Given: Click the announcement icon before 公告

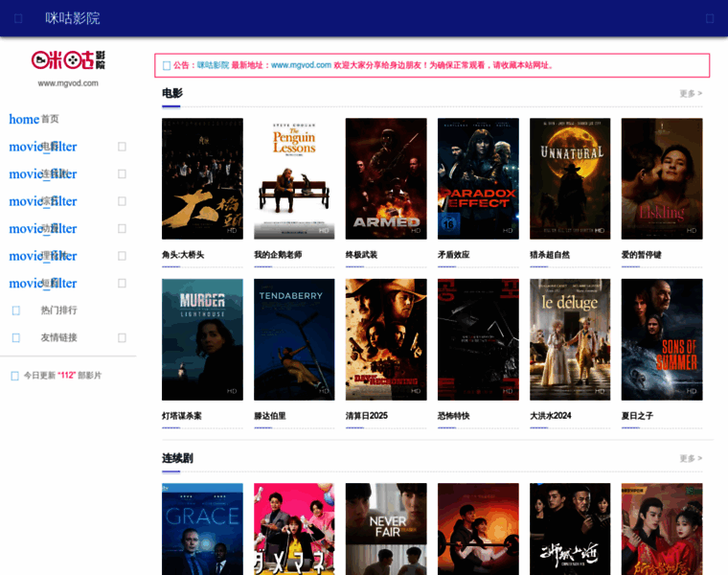Looking at the screenshot, I should click(x=167, y=66).
